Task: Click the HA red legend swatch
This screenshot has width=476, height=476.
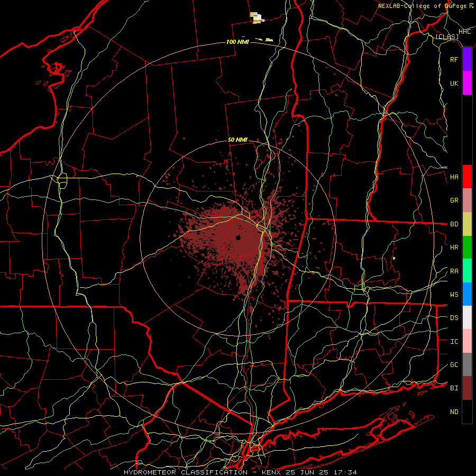Action: coord(467,177)
